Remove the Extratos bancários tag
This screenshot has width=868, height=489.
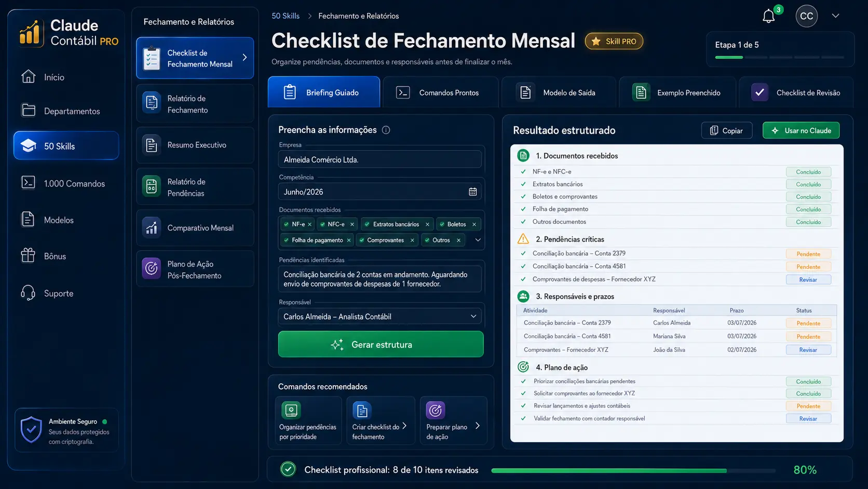point(427,224)
